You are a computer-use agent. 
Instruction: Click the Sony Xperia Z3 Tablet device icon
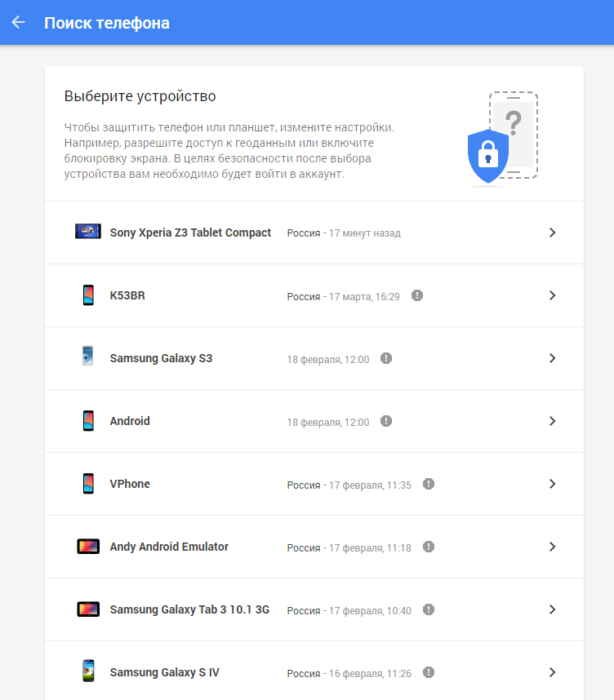pos(88,231)
